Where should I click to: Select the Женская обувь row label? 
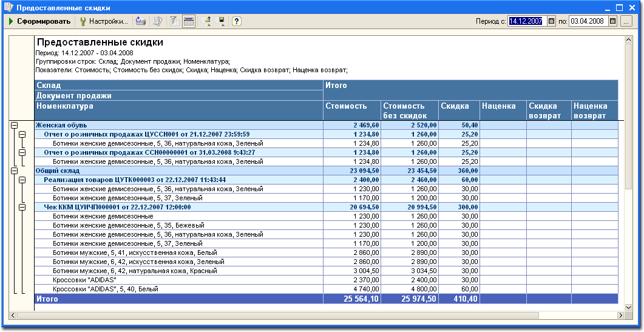(61, 125)
